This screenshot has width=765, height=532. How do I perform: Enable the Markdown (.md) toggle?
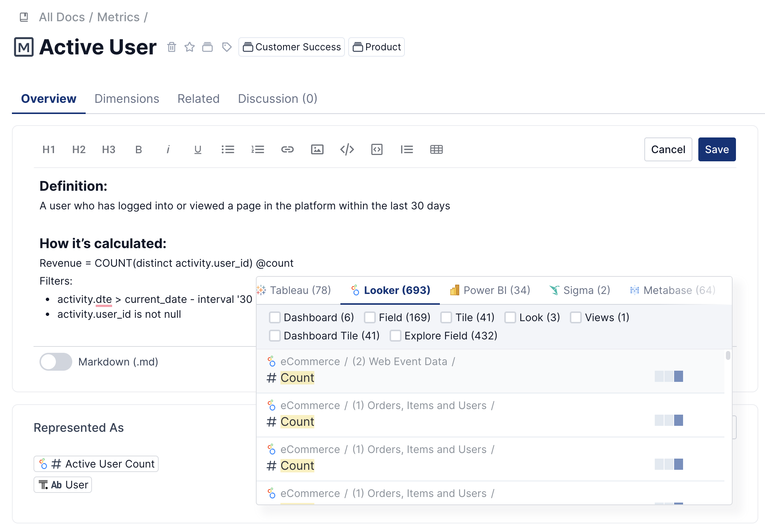56,362
